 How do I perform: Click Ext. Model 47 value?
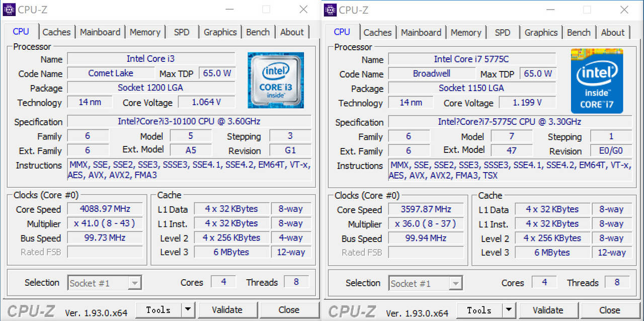point(512,151)
